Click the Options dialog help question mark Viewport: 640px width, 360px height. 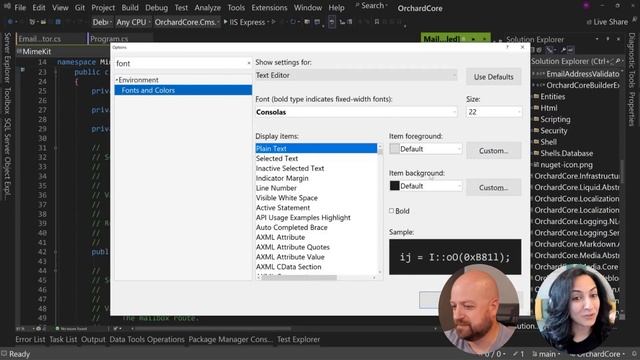[x=507, y=47]
